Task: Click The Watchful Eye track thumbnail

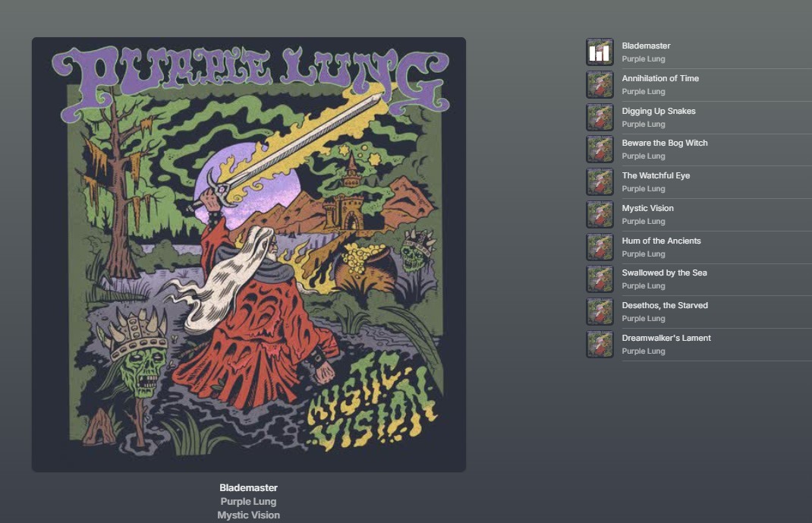Action: (x=600, y=182)
